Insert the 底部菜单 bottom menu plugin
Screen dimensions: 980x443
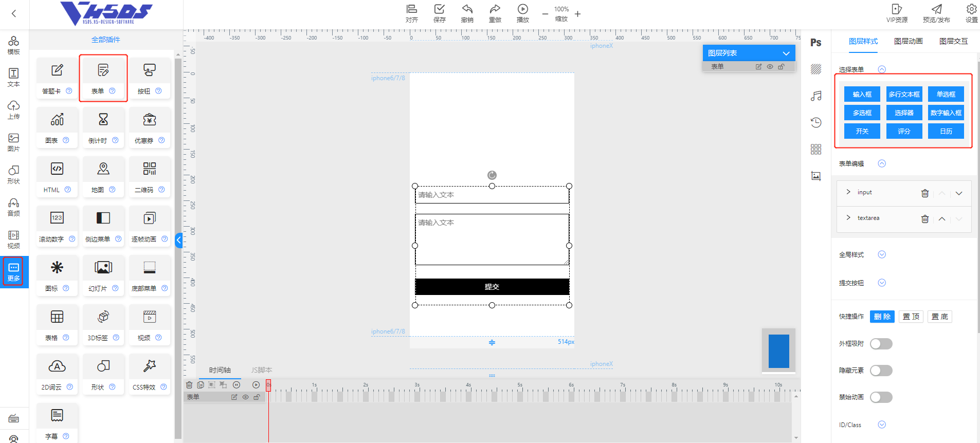pos(150,276)
